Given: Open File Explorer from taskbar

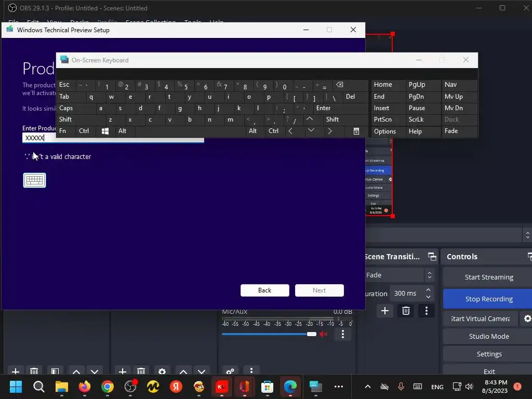Looking at the screenshot, I should 62,387.
